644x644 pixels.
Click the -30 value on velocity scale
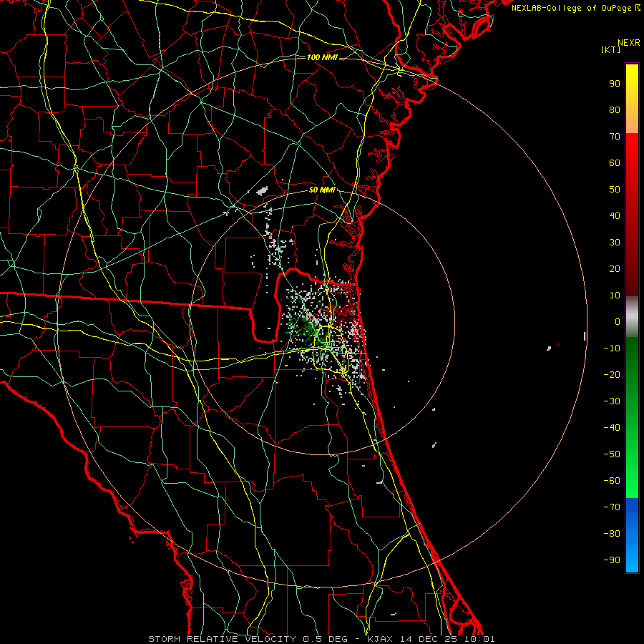coord(612,401)
